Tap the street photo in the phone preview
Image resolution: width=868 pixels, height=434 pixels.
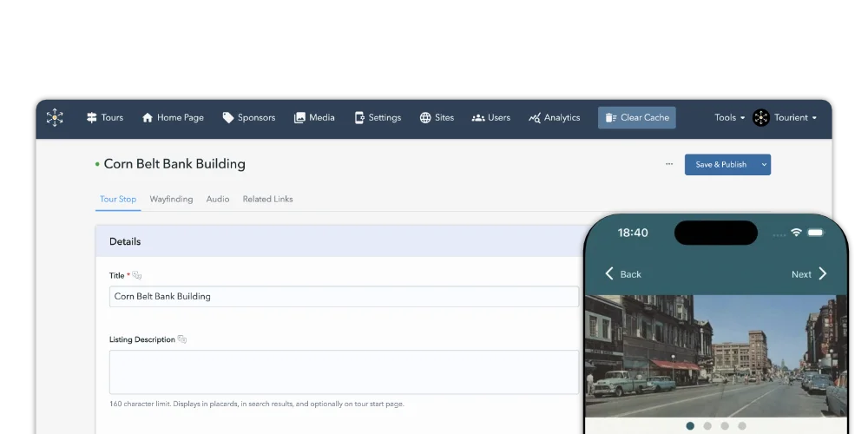coord(716,356)
